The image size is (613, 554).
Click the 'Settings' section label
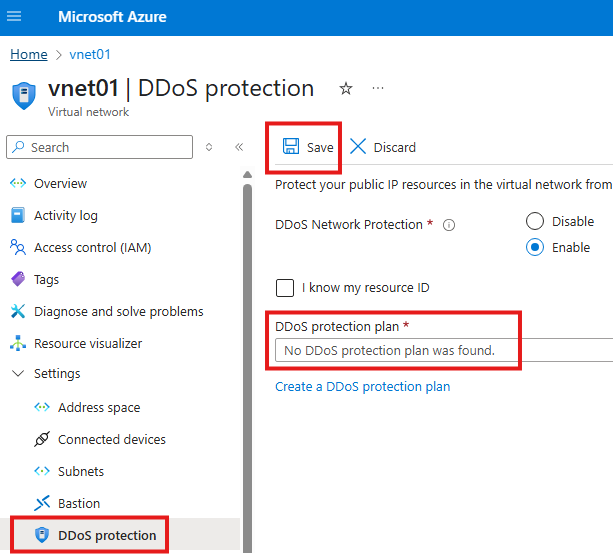pyautogui.click(x=57, y=373)
